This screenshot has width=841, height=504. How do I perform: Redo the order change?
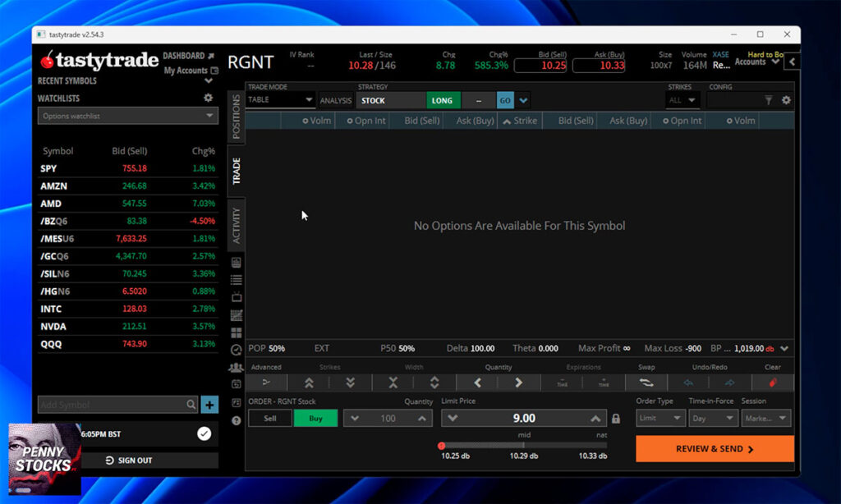(x=729, y=383)
